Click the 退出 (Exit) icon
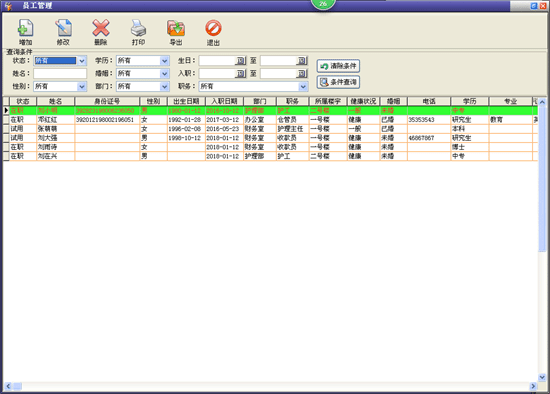The width and height of the screenshot is (550, 394). [x=213, y=28]
